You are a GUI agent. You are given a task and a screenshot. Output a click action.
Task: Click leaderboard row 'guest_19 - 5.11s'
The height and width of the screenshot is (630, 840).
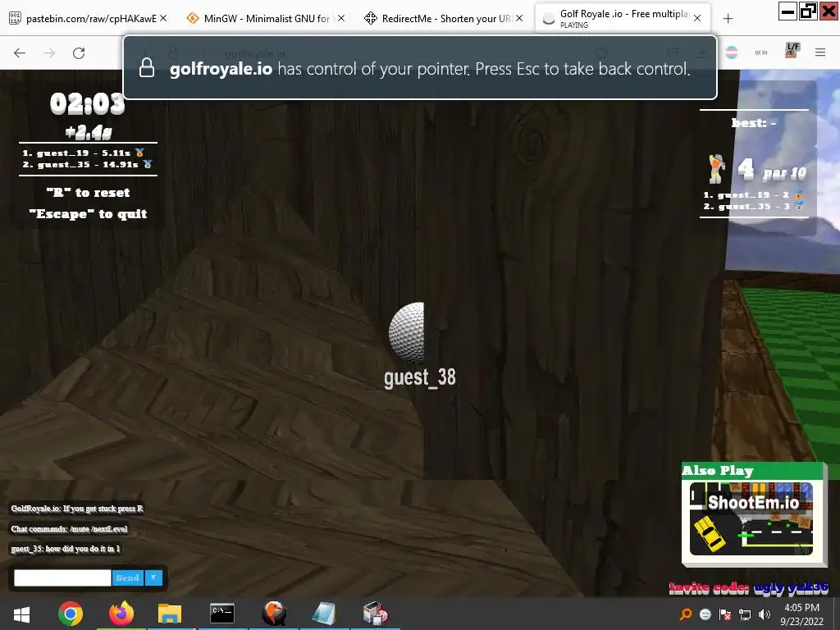(x=83, y=153)
